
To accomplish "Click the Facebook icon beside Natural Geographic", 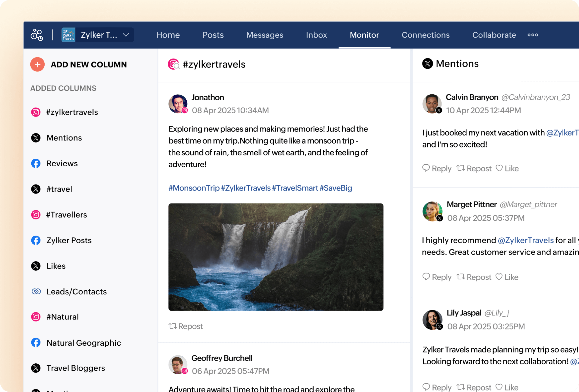I will pos(36,343).
